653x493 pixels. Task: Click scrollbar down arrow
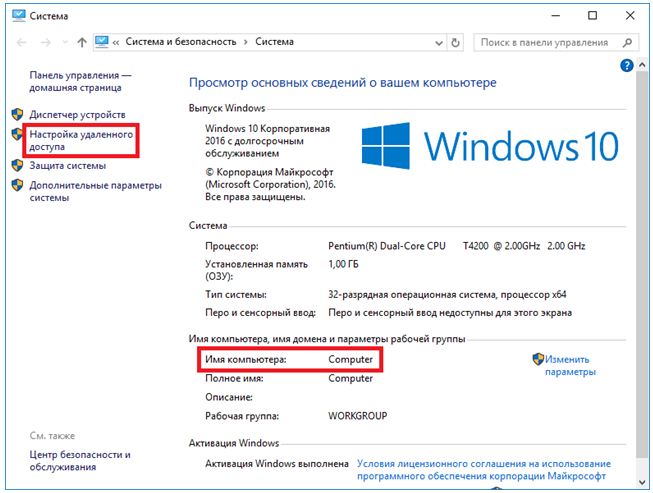pos(642,482)
